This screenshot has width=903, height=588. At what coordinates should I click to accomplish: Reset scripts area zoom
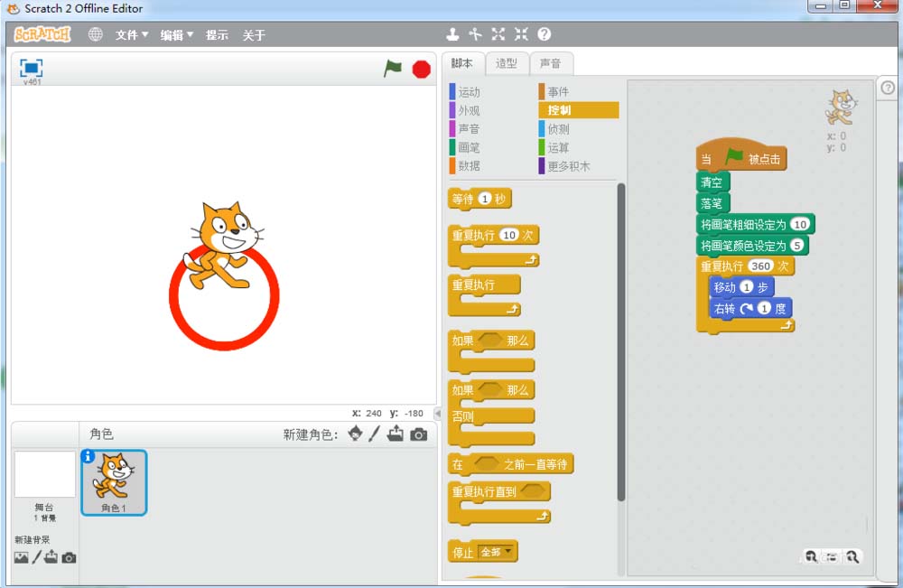pos(831,557)
